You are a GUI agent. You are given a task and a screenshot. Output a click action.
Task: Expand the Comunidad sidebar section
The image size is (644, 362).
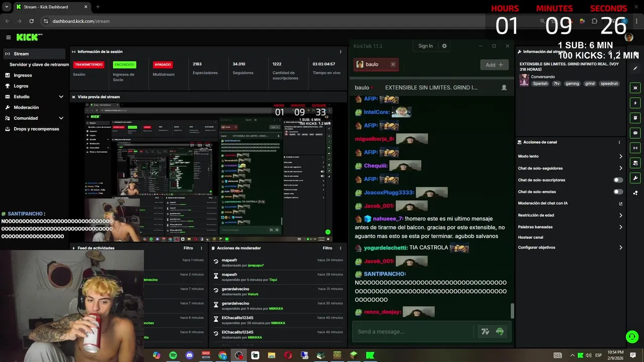pos(61,118)
